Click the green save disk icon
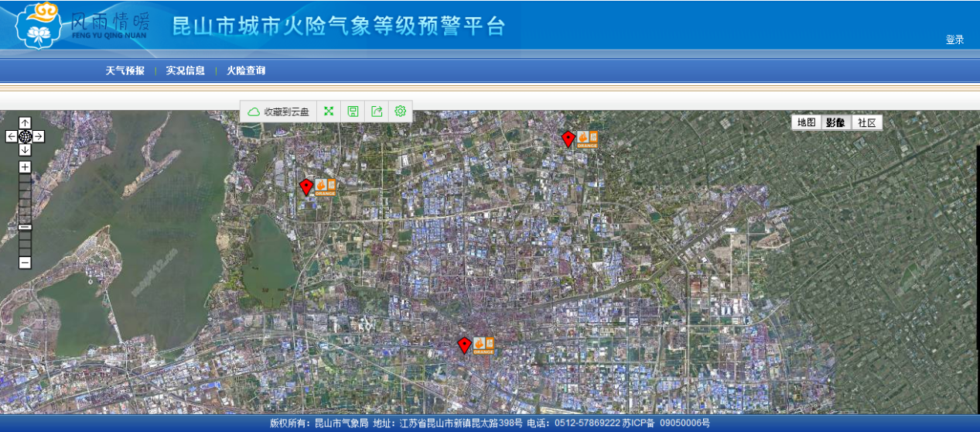The width and height of the screenshot is (980, 432). tap(353, 111)
